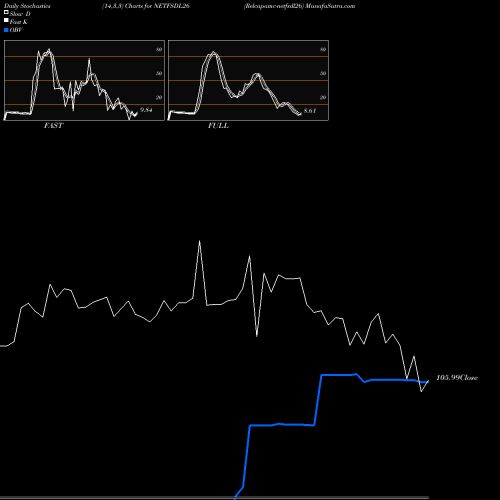Click the Fast K legend text
The width and height of the screenshot is (500, 500).
click(19, 22)
